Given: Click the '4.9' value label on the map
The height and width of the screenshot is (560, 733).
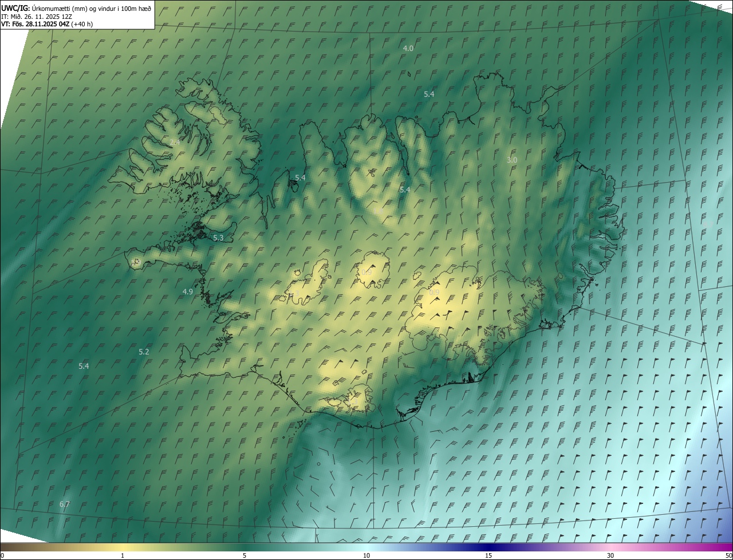Looking at the screenshot, I should pos(188,292).
